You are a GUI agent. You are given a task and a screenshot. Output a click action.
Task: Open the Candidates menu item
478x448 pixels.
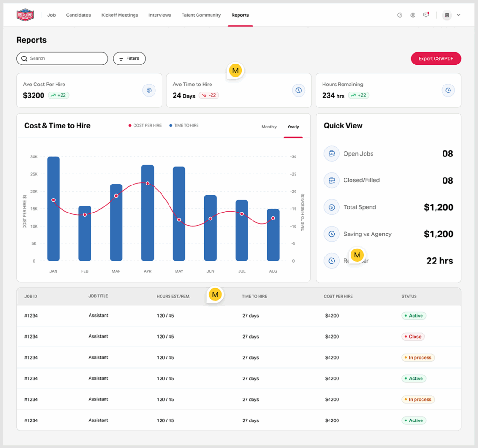tap(78, 14)
